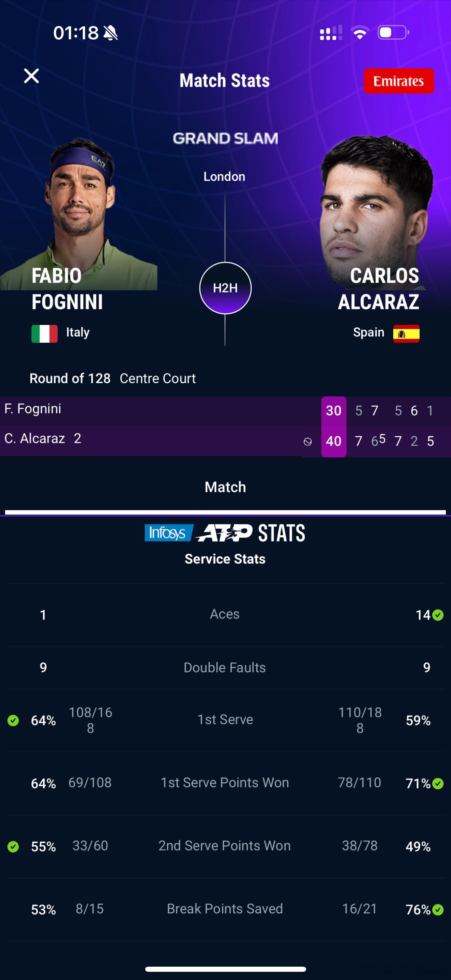Screen dimensions: 451x980
Task: Tap the Spain flag icon
Action: click(406, 334)
